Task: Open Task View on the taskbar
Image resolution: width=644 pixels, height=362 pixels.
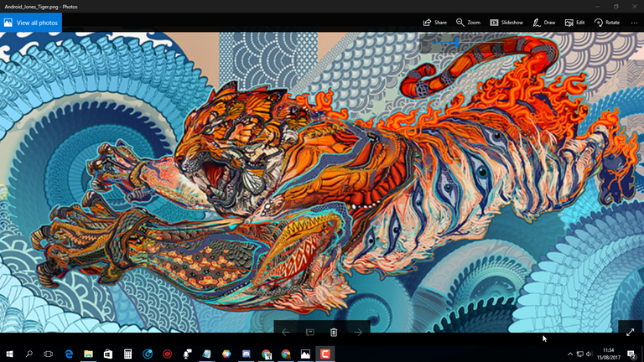Action: [49, 354]
